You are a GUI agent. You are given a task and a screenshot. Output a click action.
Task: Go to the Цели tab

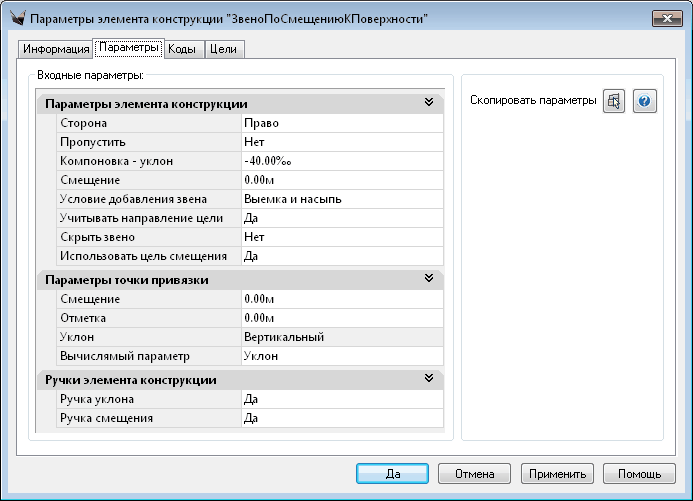[x=224, y=49]
